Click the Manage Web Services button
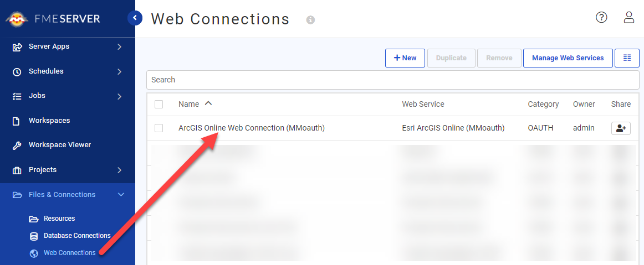Image resolution: width=644 pixels, height=265 pixels. (x=568, y=58)
